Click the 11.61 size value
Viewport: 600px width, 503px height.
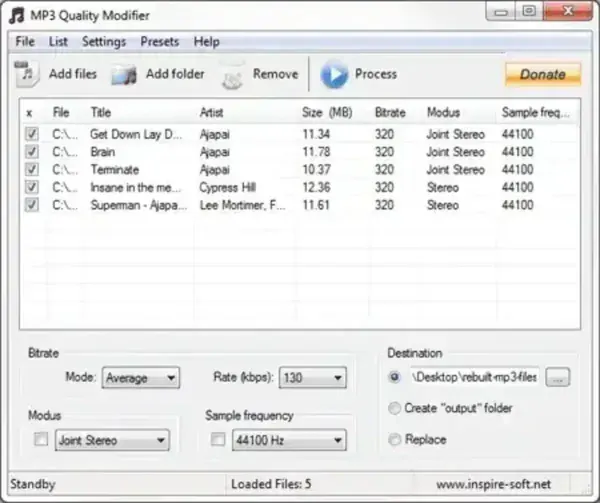[316, 205]
